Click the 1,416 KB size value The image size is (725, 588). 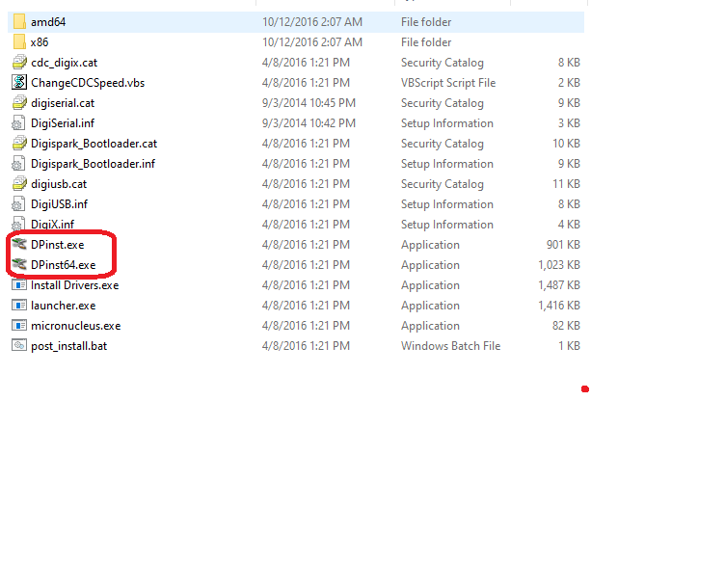click(559, 306)
